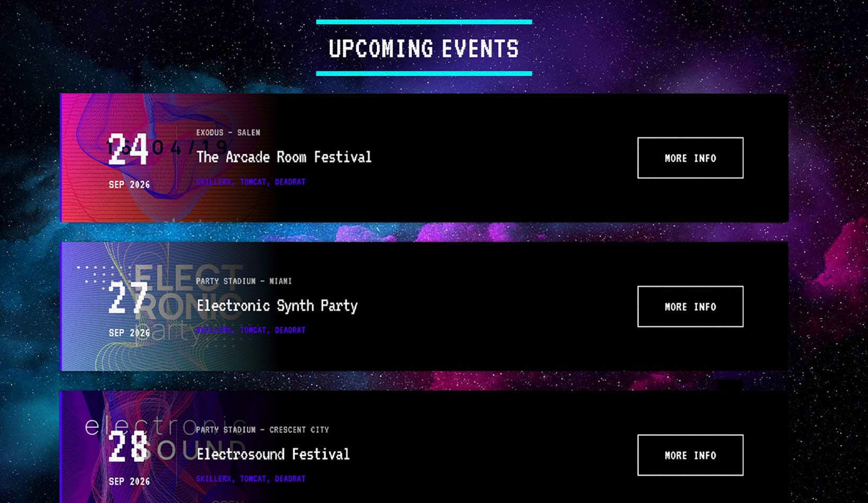Open MORE INFO for Electronic Synth Party
Image resolution: width=868 pixels, height=503 pixels.
coord(690,307)
